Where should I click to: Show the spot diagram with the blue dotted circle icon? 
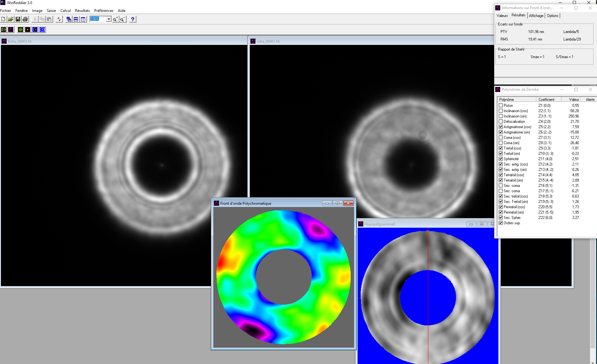[x=42, y=30]
